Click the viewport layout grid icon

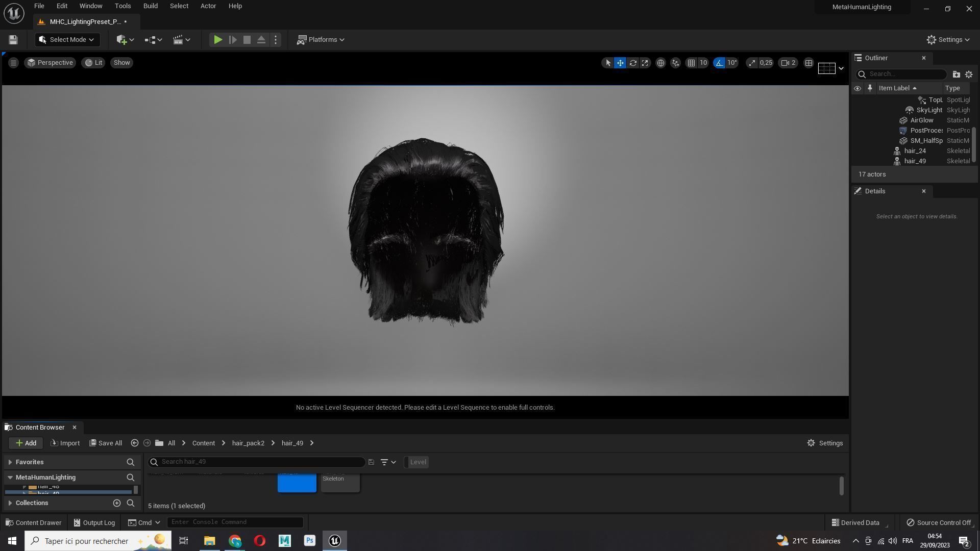pos(808,63)
